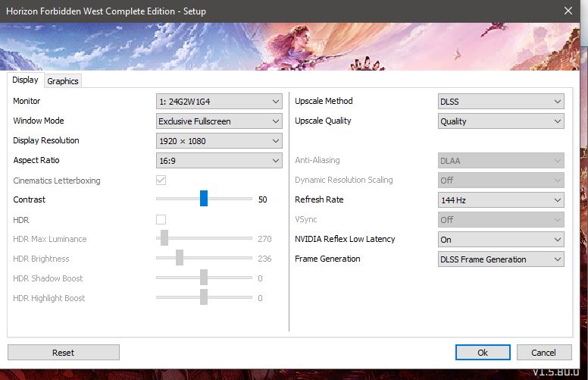Click the Upscale Method label
Image resolution: width=588 pixels, height=380 pixels.
[x=324, y=101]
